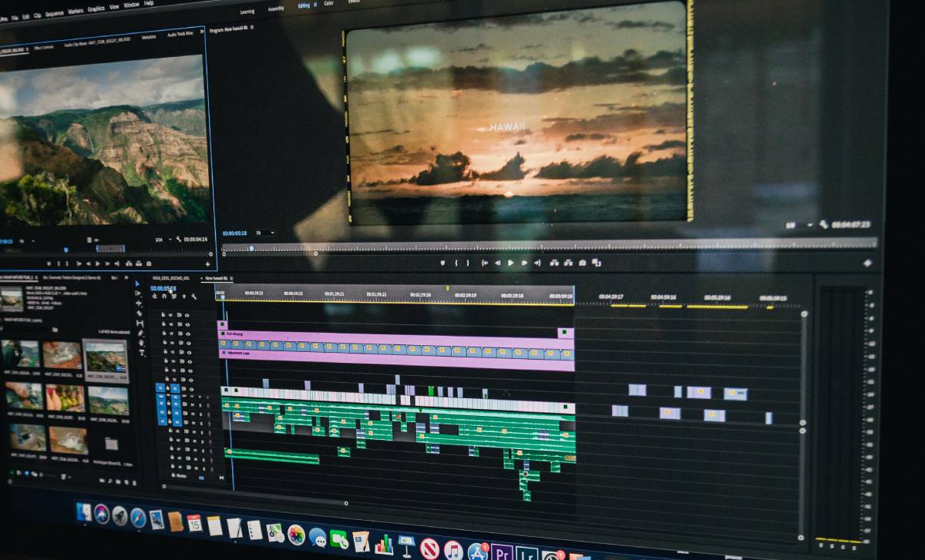Open Project panel sort icons menu
Image resolution: width=925 pixels, height=560 pixels.
tap(64, 477)
